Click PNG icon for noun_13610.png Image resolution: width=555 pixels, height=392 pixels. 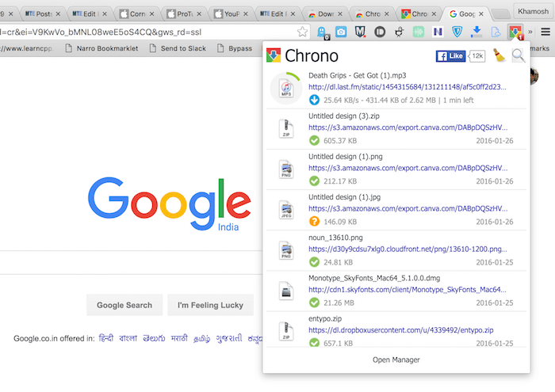pos(286,250)
